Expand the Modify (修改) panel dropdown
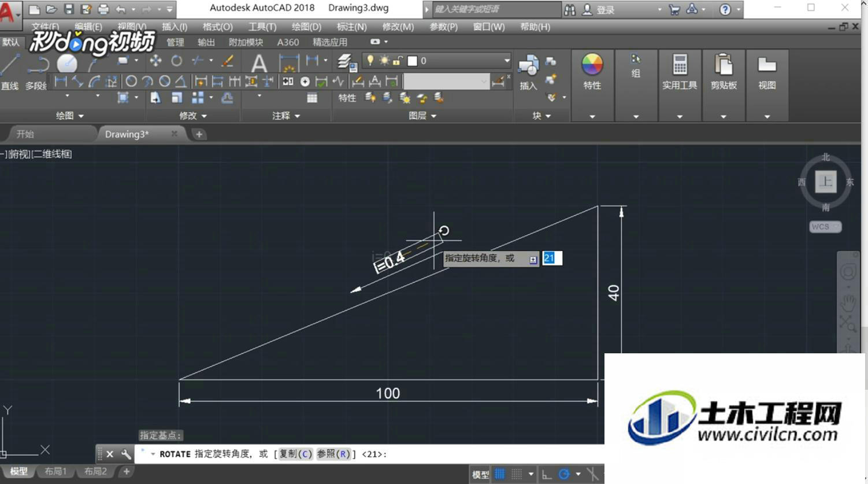The image size is (868, 484). click(x=192, y=116)
